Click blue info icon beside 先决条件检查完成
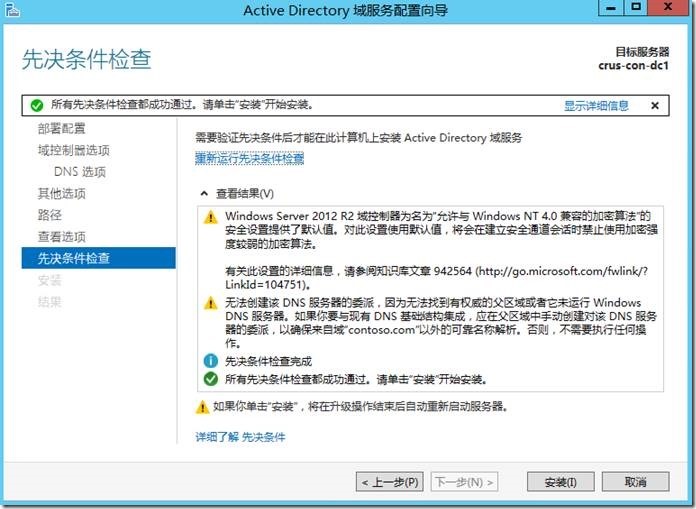 point(210,361)
